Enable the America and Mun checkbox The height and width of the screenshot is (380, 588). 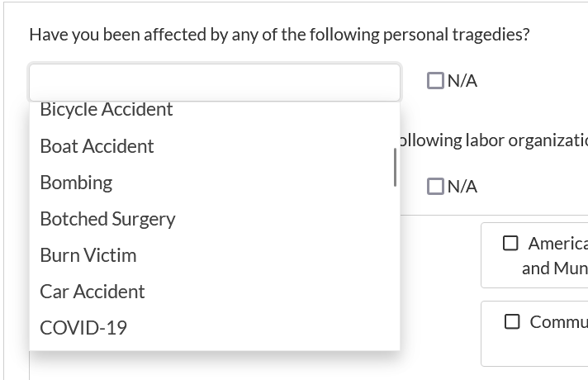(x=511, y=244)
